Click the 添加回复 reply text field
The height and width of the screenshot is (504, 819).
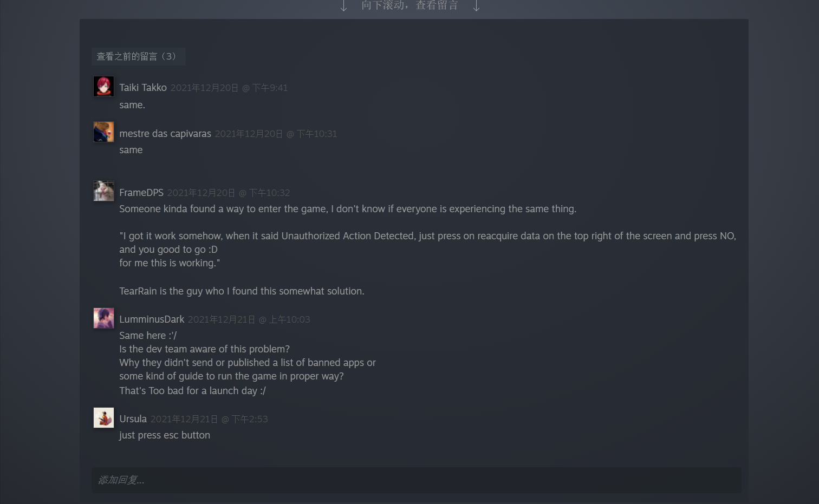[x=416, y=480]
